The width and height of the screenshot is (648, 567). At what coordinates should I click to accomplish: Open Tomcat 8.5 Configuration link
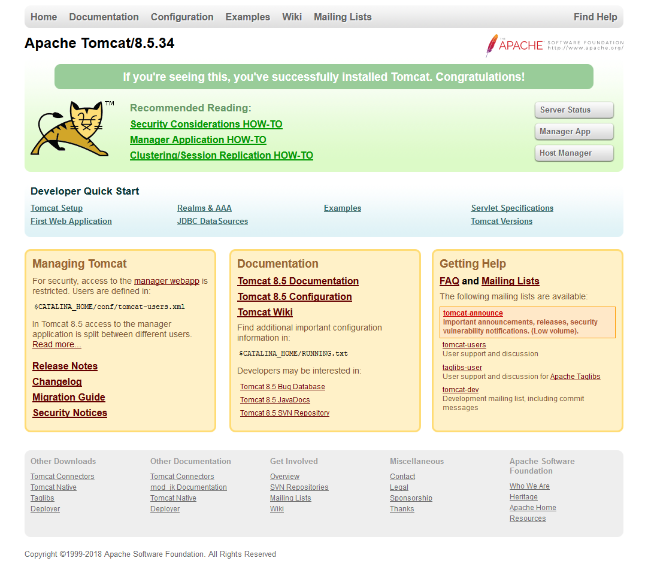pyautogui.click(x=295, y=297)
